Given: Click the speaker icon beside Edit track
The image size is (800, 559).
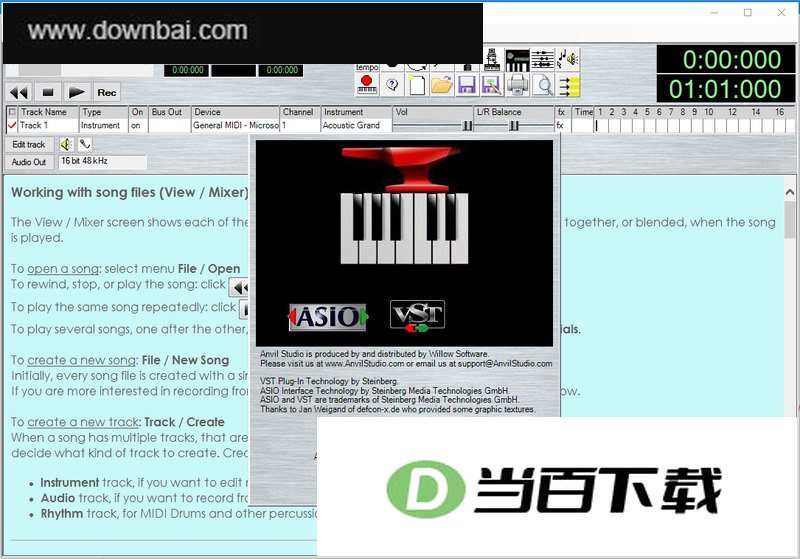Looking at the screenshot, I should tap(66, 145).
